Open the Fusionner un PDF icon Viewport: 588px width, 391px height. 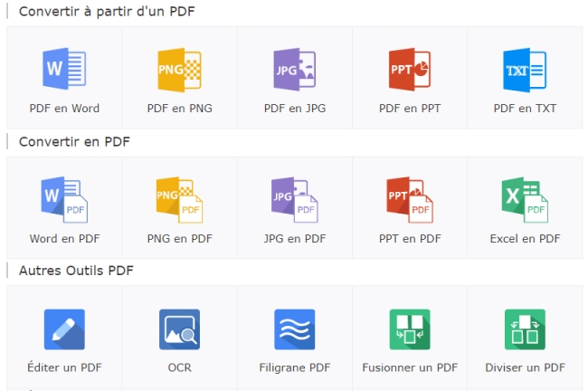(410, 329)
